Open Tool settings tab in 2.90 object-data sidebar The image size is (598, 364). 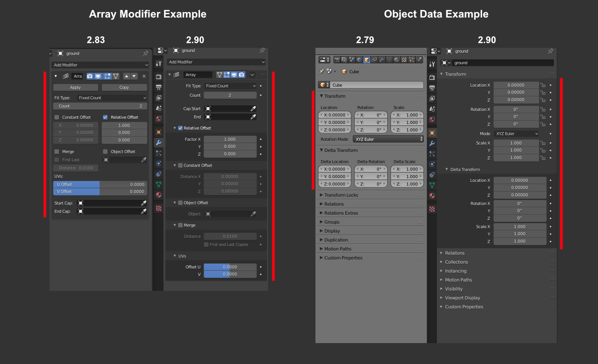tap(432, 64)
